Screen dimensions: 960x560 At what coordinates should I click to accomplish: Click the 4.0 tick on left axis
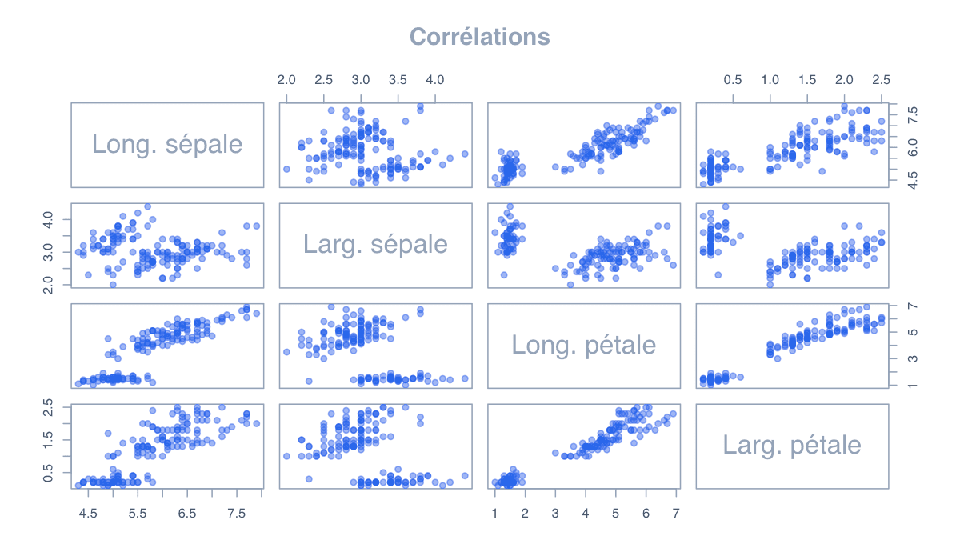(x=48, y=218)
